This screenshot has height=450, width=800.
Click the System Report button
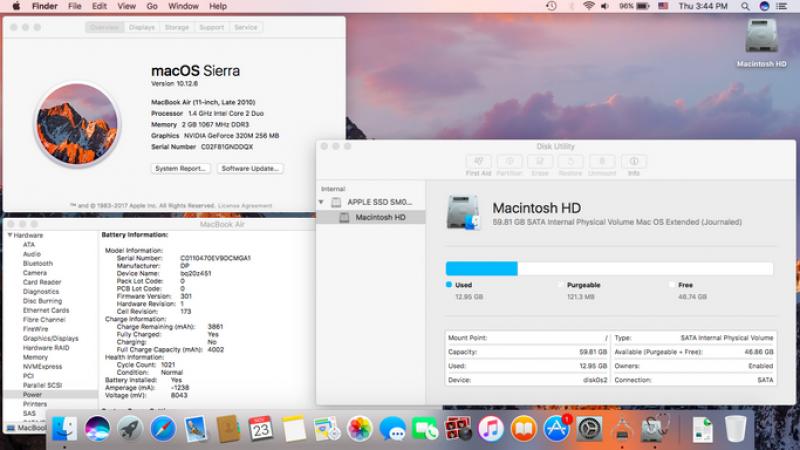[181, 168]
